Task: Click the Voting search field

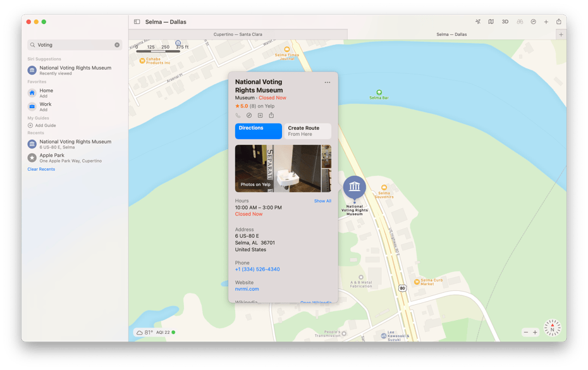Action: coord(75,45)
